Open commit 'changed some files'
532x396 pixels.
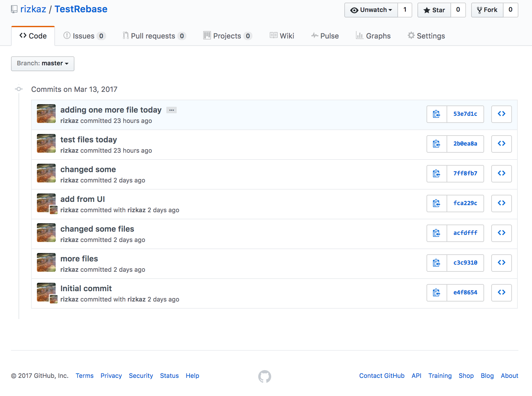click(97, 229)
